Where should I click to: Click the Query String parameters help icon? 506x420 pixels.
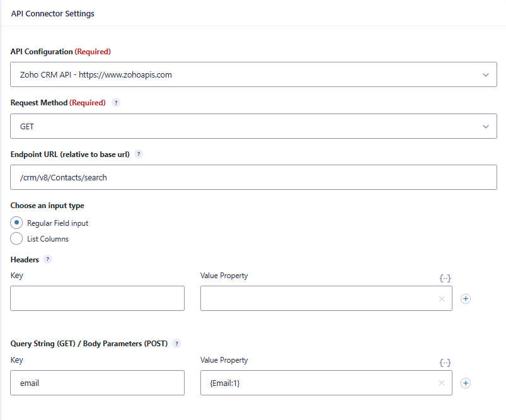(176, 344)
